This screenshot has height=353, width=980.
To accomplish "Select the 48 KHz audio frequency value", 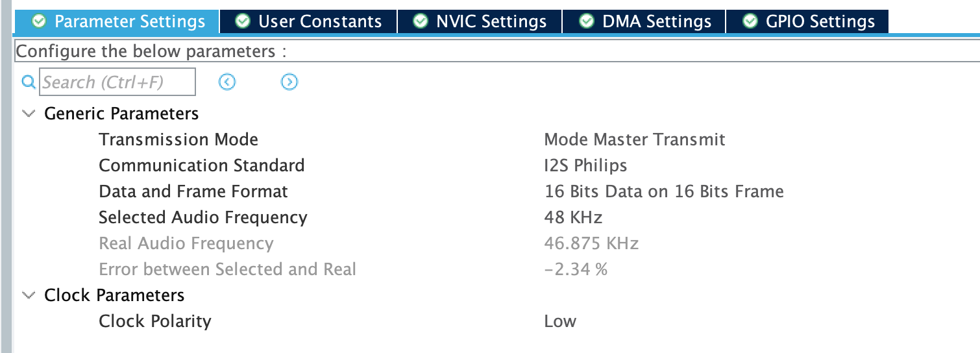I will click(x=573, y=217).
